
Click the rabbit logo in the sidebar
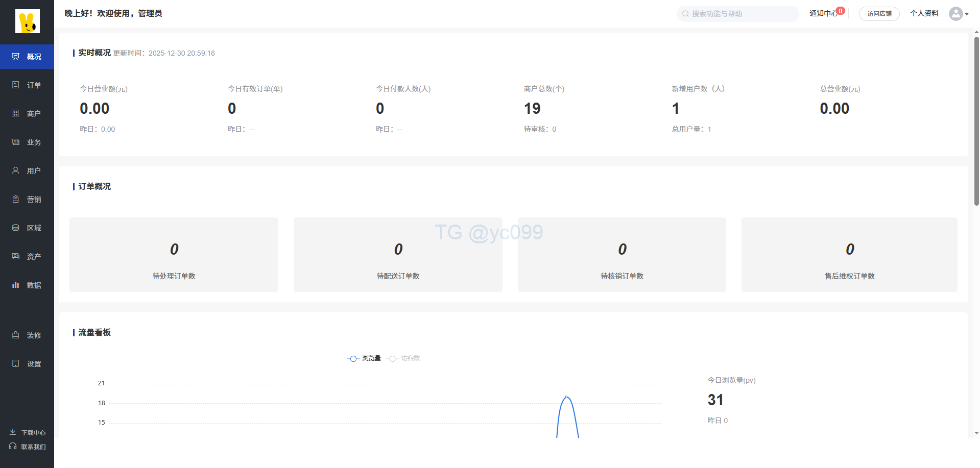[27, 21]
